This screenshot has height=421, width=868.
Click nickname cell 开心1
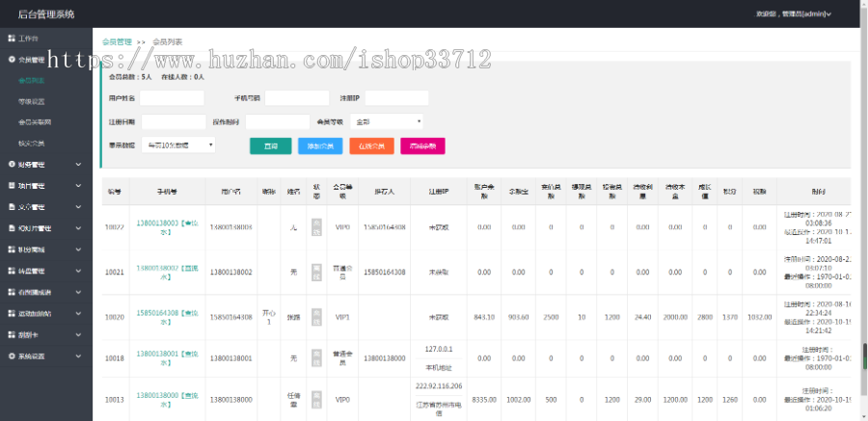(x=269, y=317)
